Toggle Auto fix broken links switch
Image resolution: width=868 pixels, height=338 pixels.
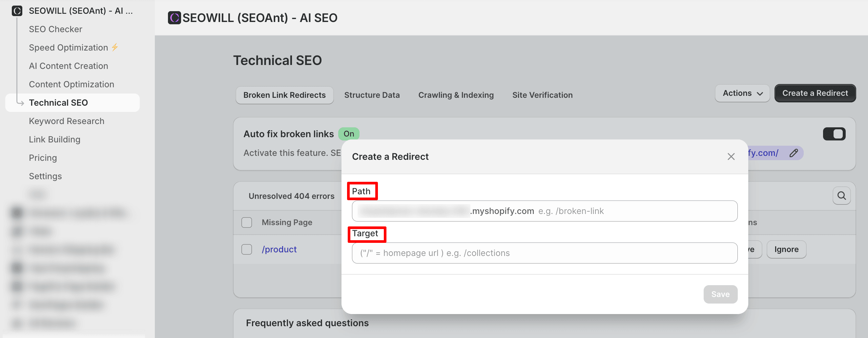pos(834,134)
